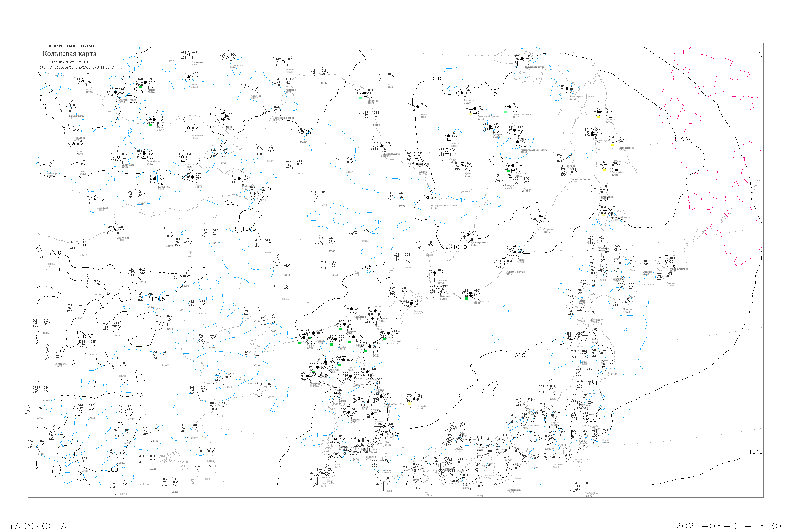798x532 pixels.
Task: Click the 05/08/2025 15 UTC date label
Action: click(x=70, y=62)
